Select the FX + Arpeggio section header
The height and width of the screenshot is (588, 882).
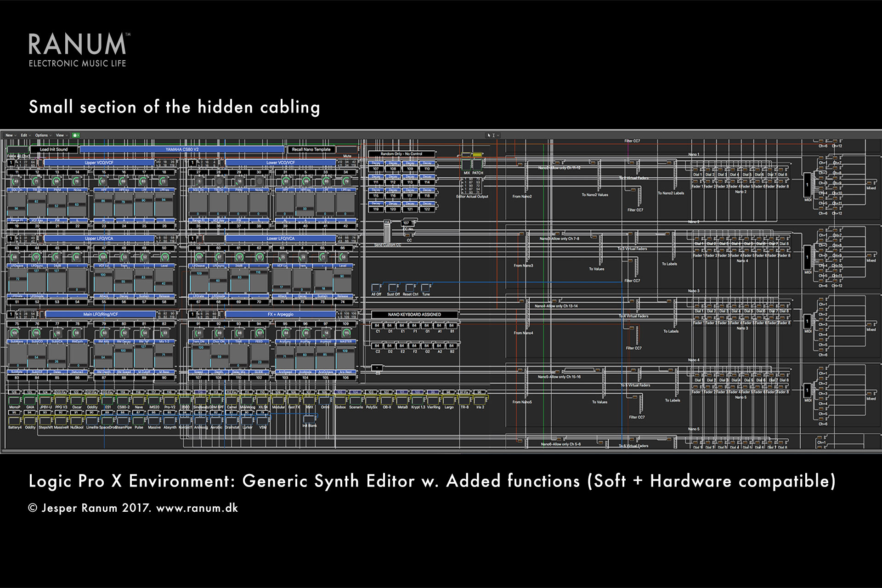[x=281, y=315]
